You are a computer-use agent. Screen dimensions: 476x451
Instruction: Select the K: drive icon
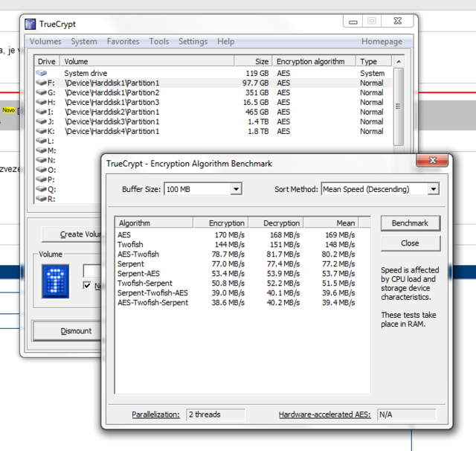click(x=42, y=131)
